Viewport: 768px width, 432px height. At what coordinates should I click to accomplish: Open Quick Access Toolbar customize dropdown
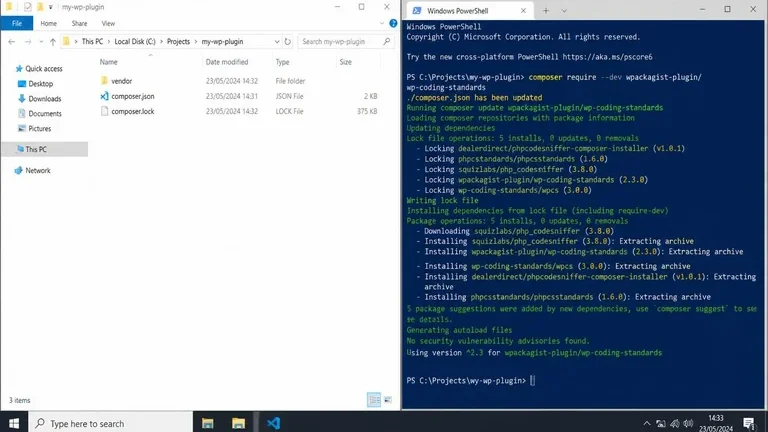50,7
